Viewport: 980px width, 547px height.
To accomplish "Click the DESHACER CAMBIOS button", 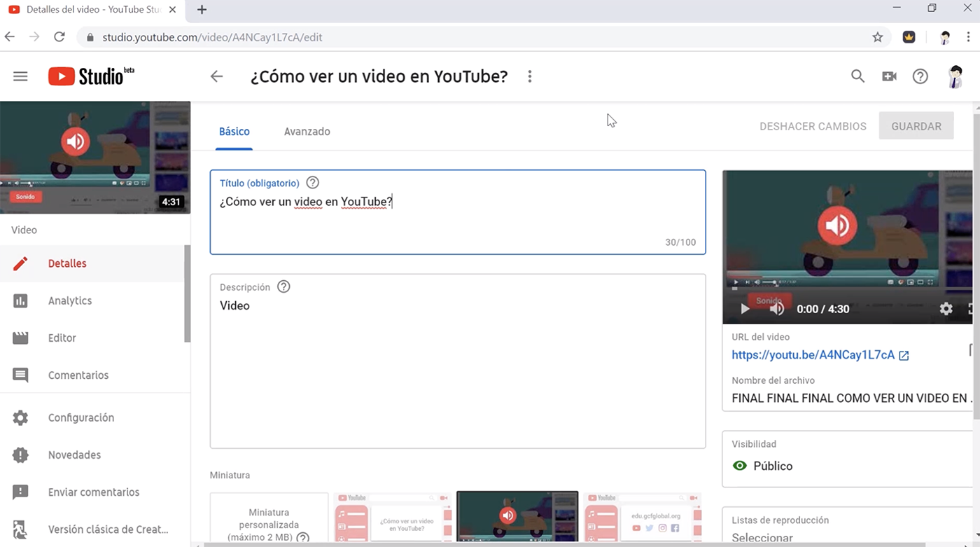I will [x=813, y=126].
